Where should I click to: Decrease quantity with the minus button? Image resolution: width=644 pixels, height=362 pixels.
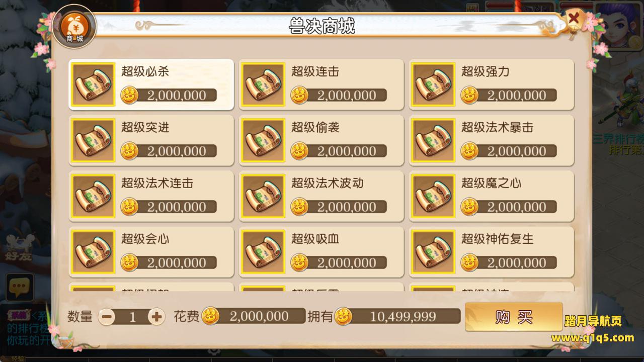point(107,317)
